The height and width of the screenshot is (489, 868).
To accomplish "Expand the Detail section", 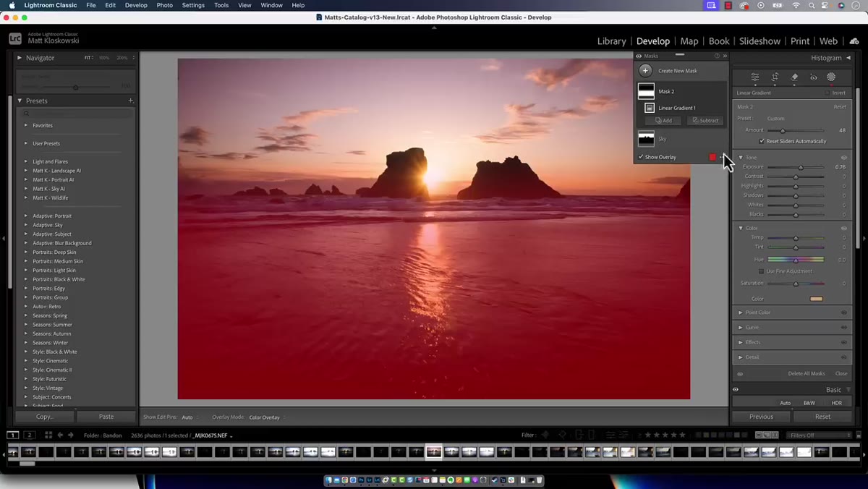I will 741,357.
